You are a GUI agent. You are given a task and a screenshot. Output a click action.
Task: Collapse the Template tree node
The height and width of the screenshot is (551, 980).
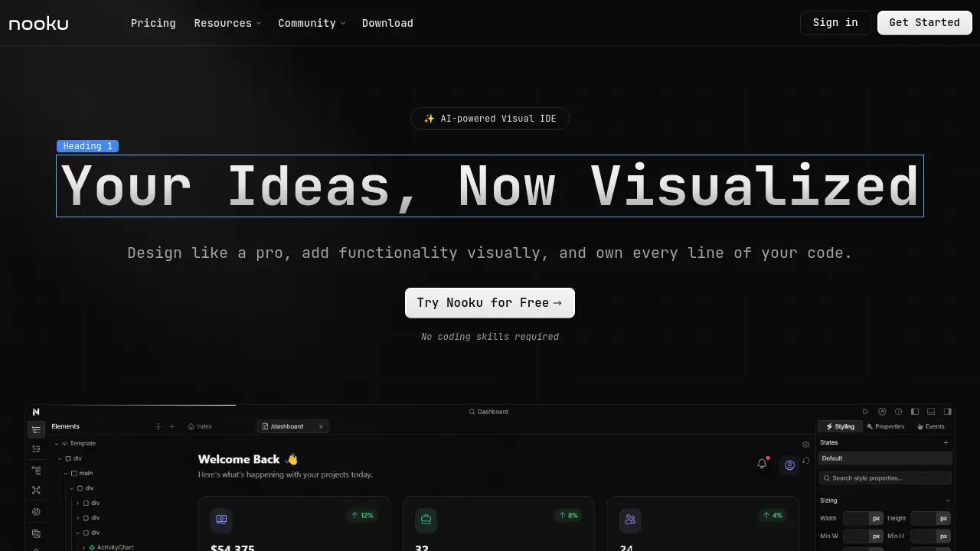click(57, 444)
